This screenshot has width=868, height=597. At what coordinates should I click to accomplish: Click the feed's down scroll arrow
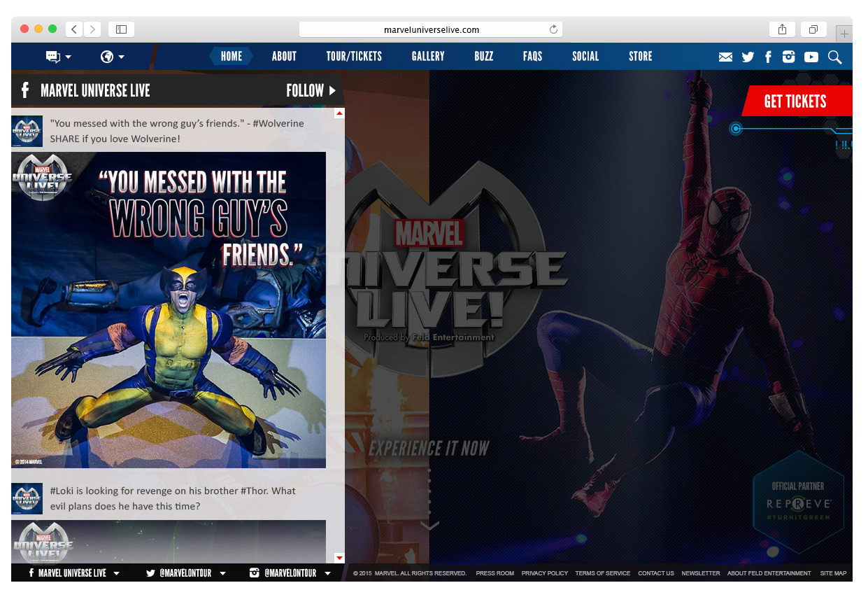point(339,558)
